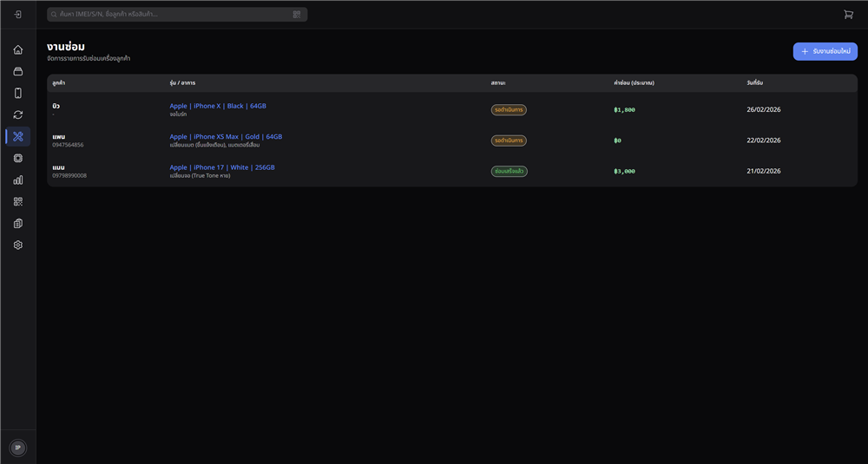868x464 pixels.
Task: Click the phone number 09798990008
Action: coord(69,176)
